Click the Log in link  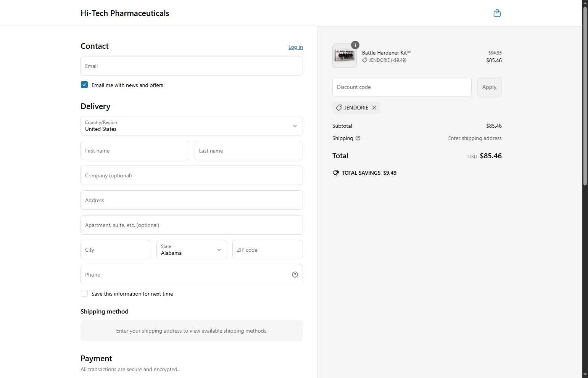coord(296,47)
